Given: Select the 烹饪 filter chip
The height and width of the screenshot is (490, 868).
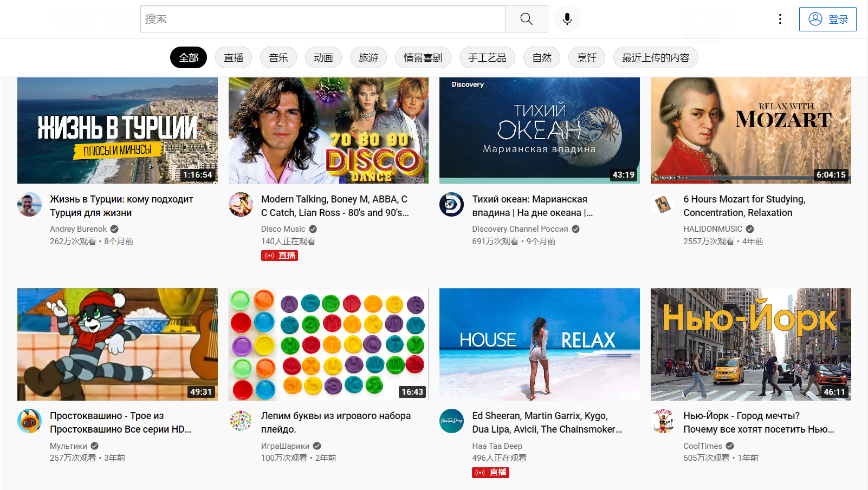Looking at the screenshot, I should tap(587, 57).
